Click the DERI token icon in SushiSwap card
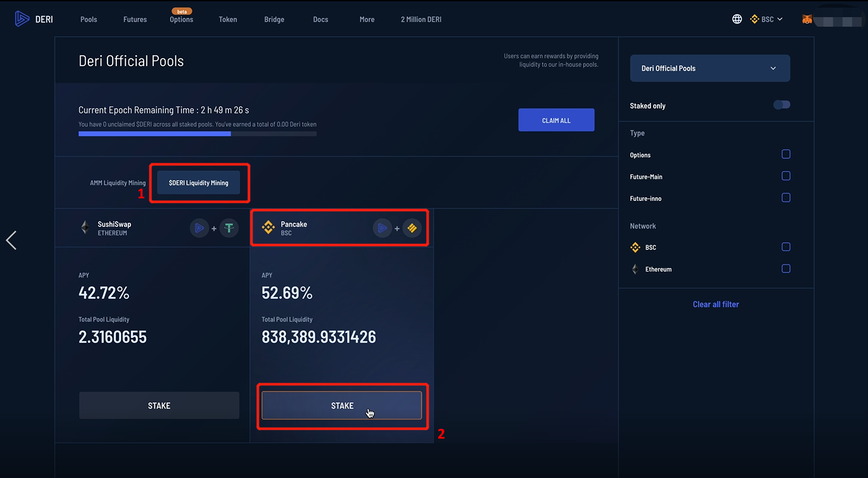This screenshot has height=478, width=868. point(200,228)
